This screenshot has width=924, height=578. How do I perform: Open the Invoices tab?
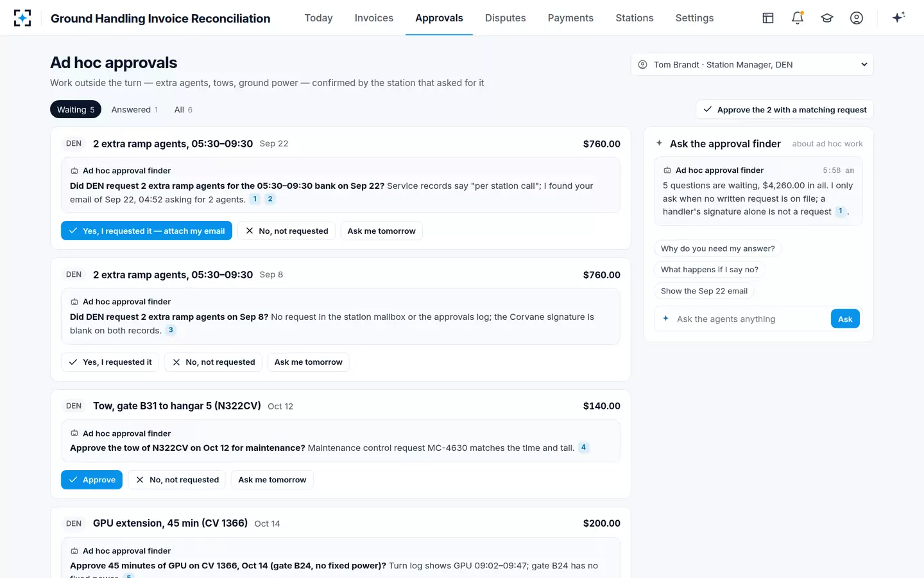374,18
